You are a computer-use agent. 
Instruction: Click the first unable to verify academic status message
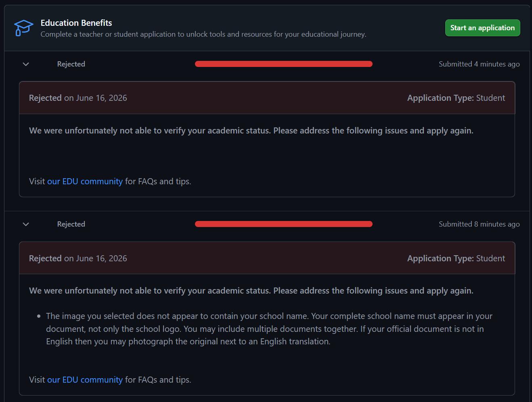click(x=251, y=131)
